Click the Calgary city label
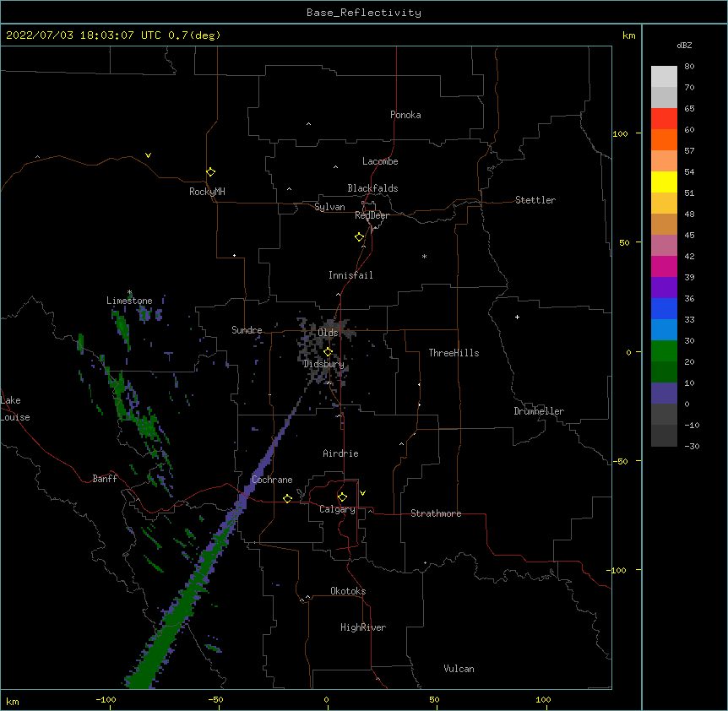Viewport: 728px width, 711px height. coord(337,509)
